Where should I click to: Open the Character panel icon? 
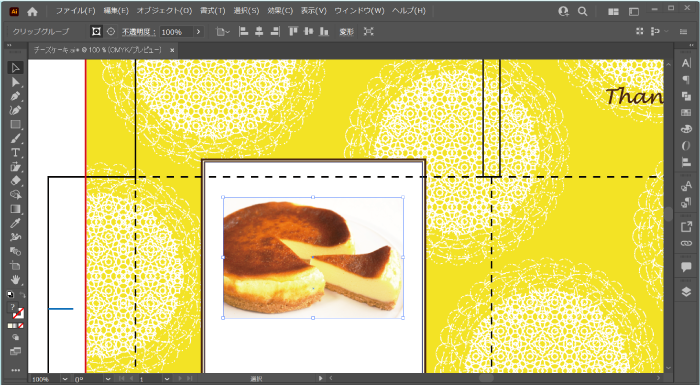pyautogui.click(x=686, y=64)
